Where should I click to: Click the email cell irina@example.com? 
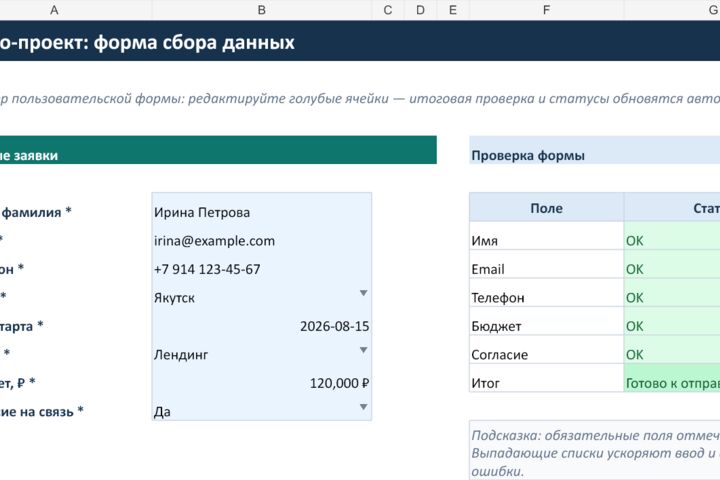pos(262,236)
